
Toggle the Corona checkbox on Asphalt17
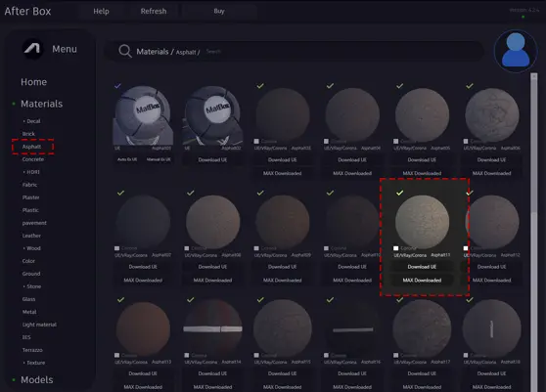point(396,355)
